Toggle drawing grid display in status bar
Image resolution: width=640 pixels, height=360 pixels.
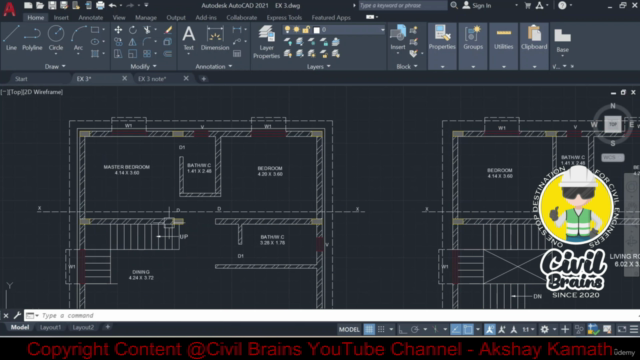point(369,329)
